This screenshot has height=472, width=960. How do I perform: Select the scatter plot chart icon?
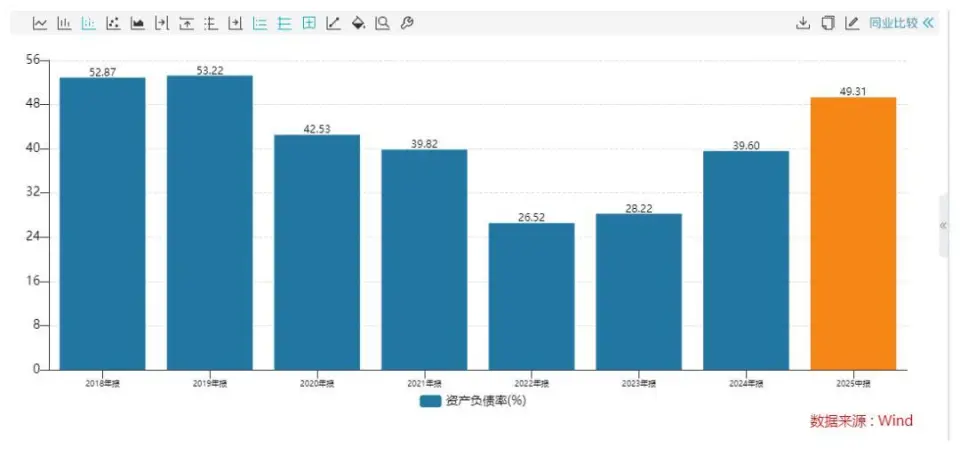(x=113, y=23)
